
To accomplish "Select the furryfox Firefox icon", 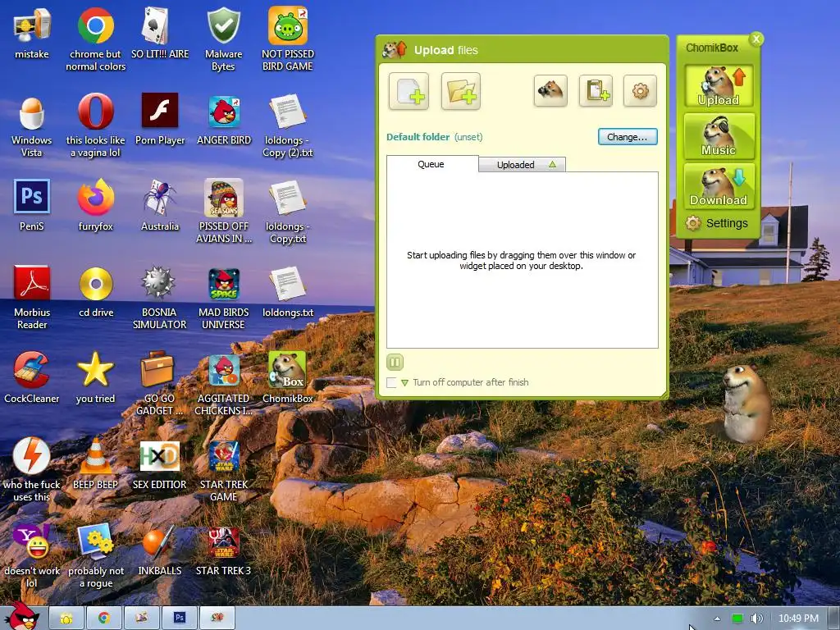I will [x=96, y=206].
